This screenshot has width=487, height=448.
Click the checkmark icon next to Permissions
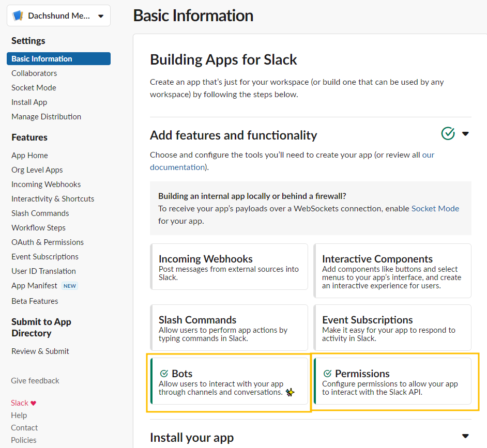(327, 374)
